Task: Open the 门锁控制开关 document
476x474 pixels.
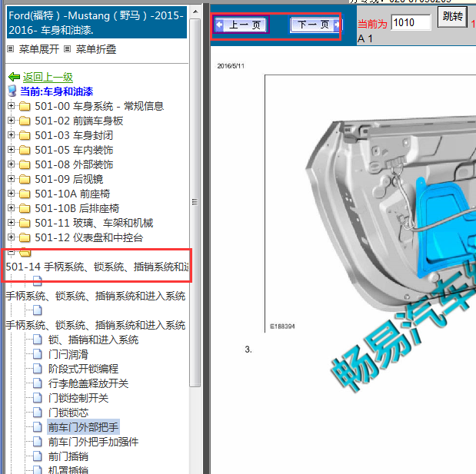Action: tap(78, 398)
